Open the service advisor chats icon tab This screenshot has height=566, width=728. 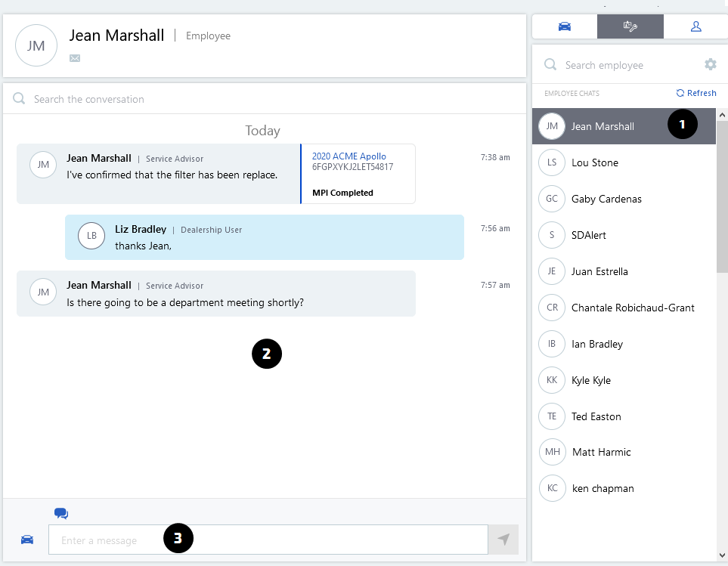(x=630, y=26)
